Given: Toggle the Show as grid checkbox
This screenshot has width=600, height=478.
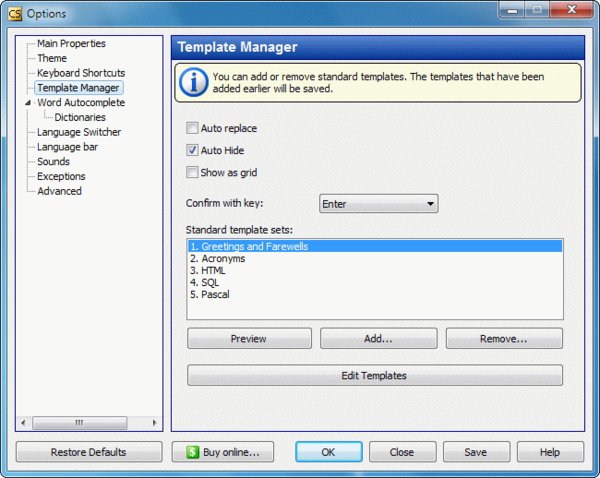Looking at the screenshot, I should [193, 173].
